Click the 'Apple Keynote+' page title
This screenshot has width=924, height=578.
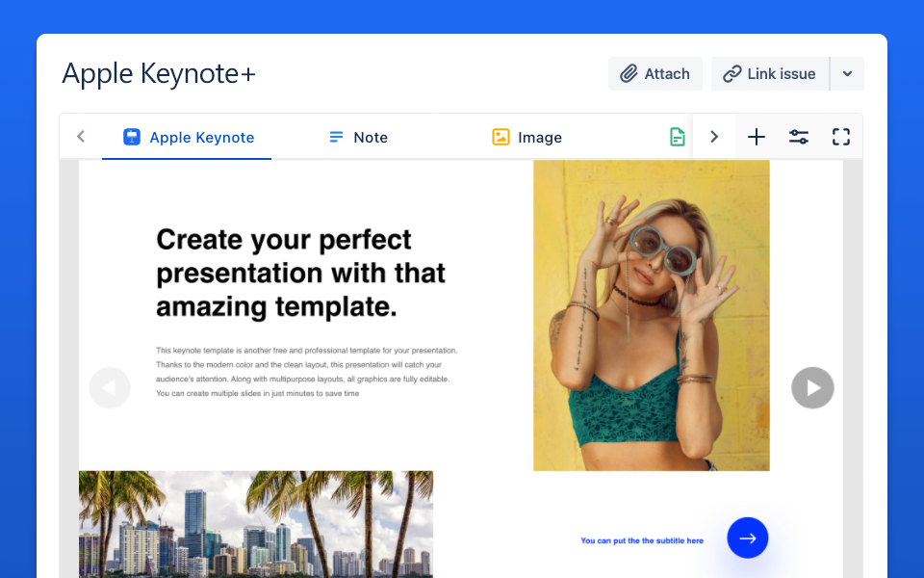pos(159,74)
